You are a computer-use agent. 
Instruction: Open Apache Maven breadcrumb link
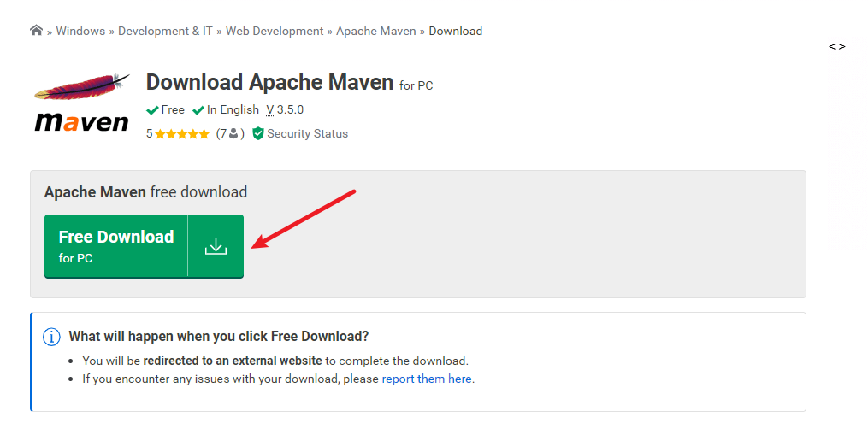pos(376,31)
